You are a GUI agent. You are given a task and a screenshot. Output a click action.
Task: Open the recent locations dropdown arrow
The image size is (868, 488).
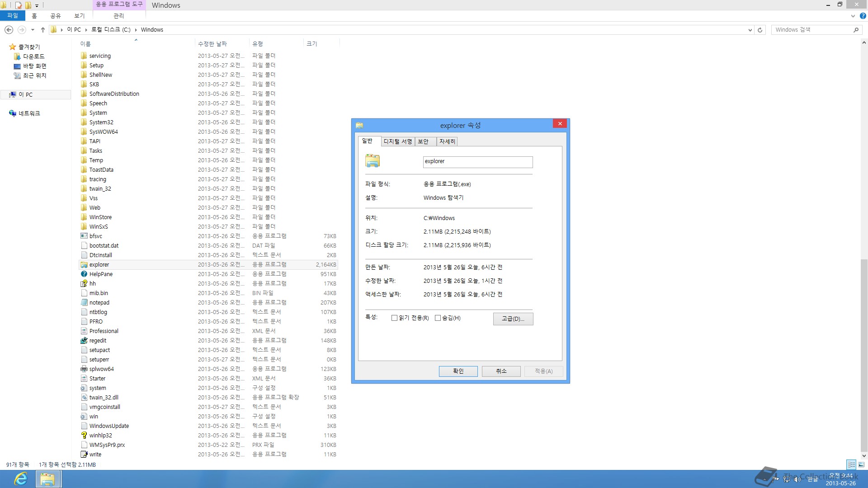pos(33,30)
